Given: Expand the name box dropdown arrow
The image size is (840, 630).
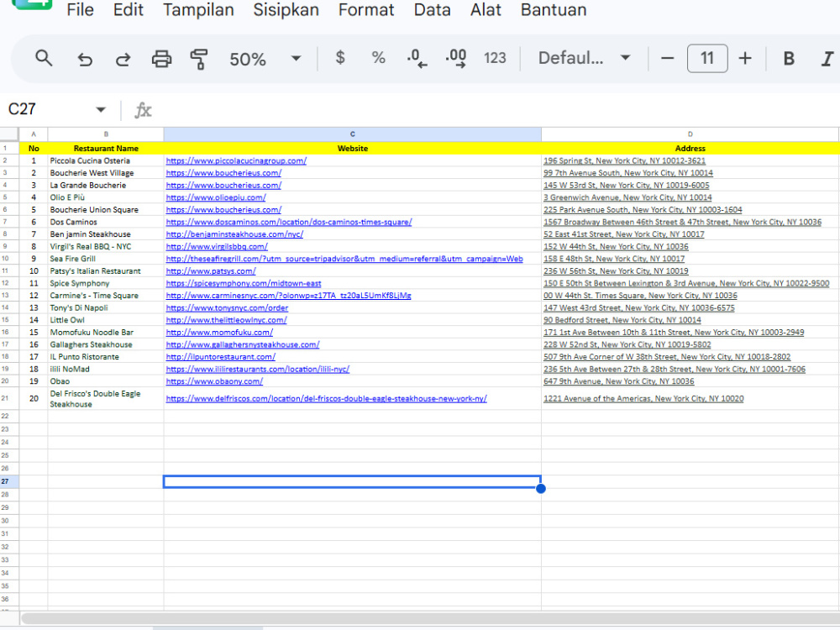Looking at the screenshot, I should [100, 110].
